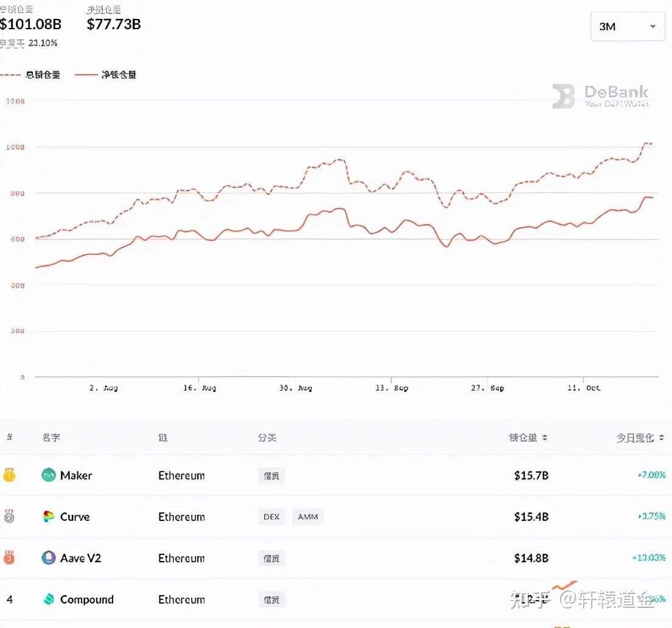
Task: Click the 30. Aug date axis label
Action: (295, 388)
